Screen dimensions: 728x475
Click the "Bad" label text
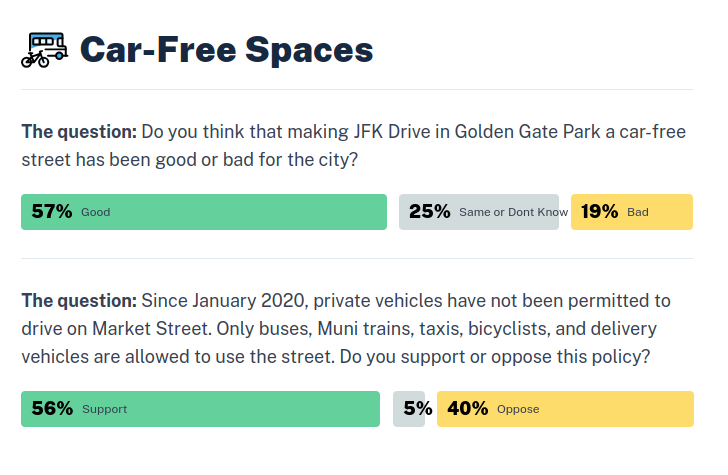tap(638, 213)
